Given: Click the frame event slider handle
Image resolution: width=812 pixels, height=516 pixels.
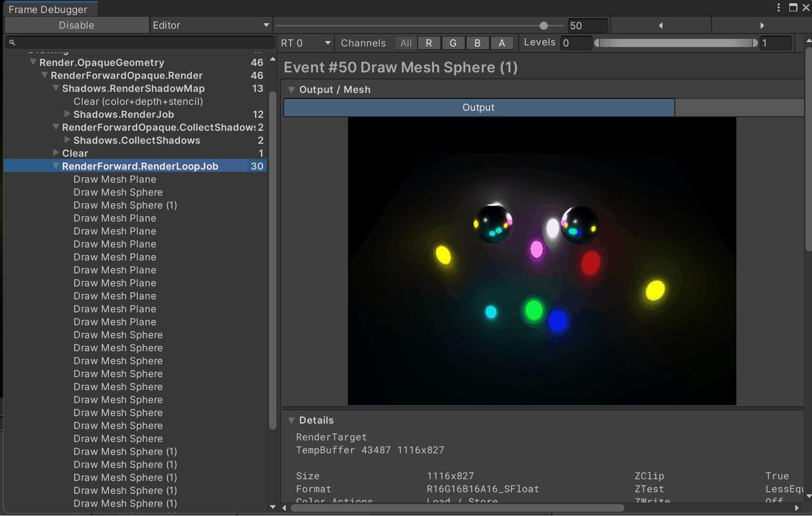Looking at the screenshot, I should (543, 25).
